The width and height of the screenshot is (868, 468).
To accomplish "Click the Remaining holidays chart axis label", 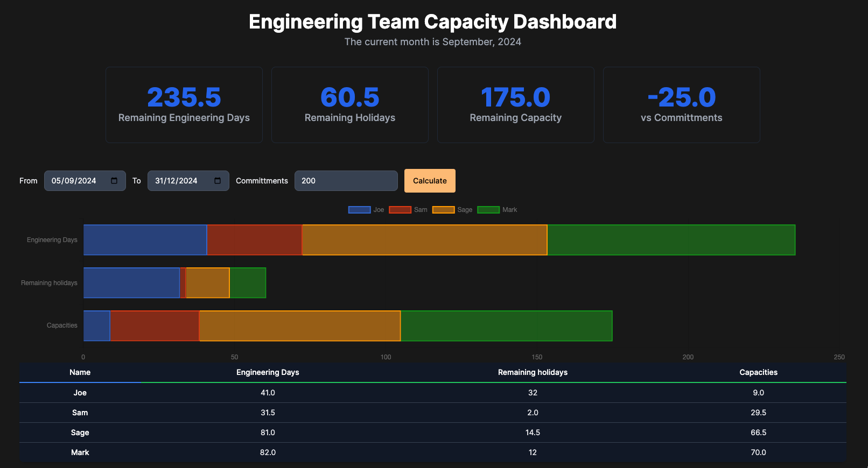I will point(49,283).
